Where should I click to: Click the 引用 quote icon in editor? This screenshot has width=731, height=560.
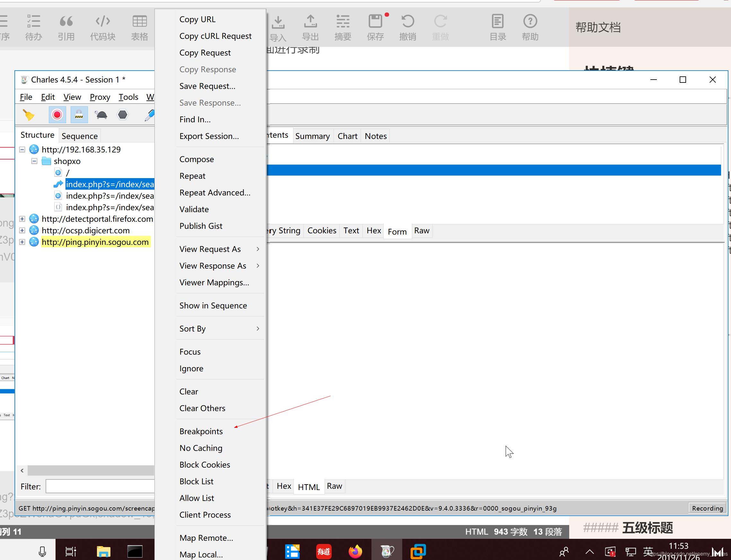tap(66, 28)
